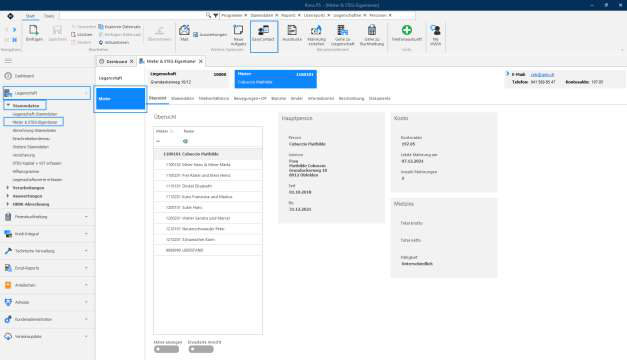Collapse the Liegenschaft sidebar section
The image size is (627, 360).
(x=86, y=93)
